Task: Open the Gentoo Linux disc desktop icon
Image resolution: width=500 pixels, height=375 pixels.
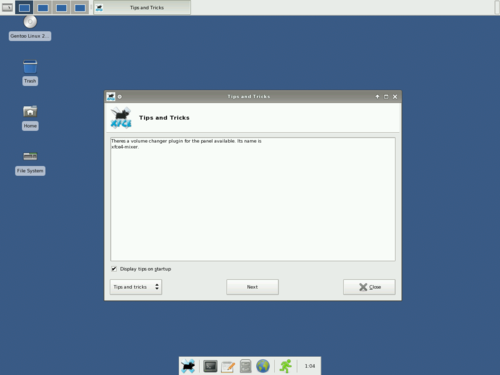Action: [30, 22]
